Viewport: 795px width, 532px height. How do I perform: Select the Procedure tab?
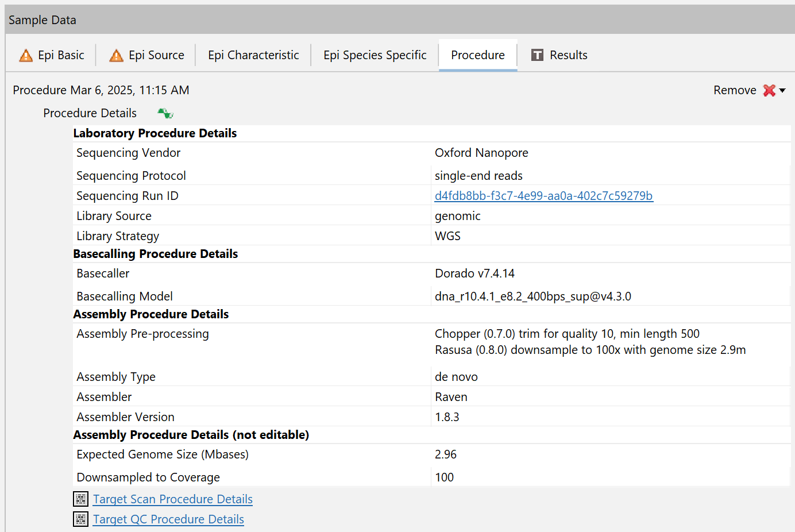477,55
